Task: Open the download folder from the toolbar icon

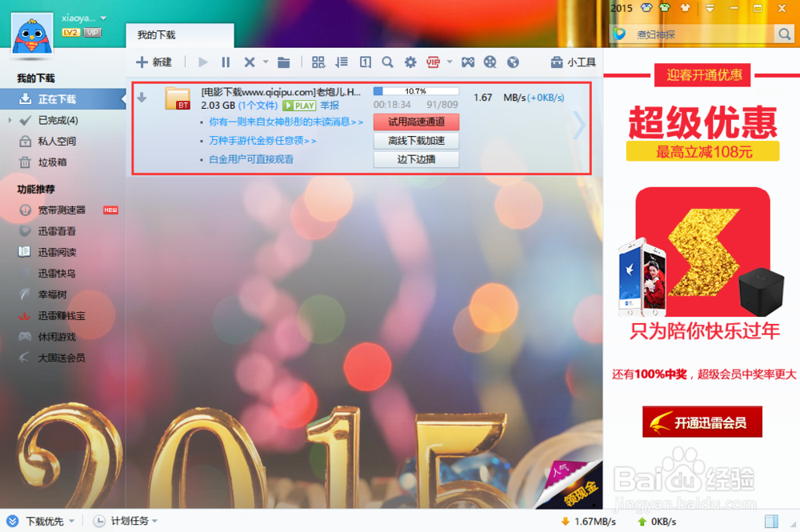Action: tap(284, 62)
